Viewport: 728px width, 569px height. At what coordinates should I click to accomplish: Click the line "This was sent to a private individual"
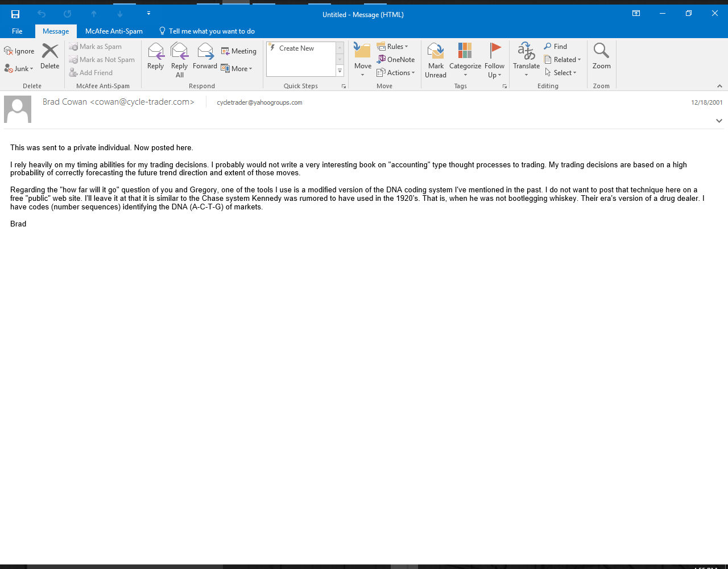click(71, 148)
